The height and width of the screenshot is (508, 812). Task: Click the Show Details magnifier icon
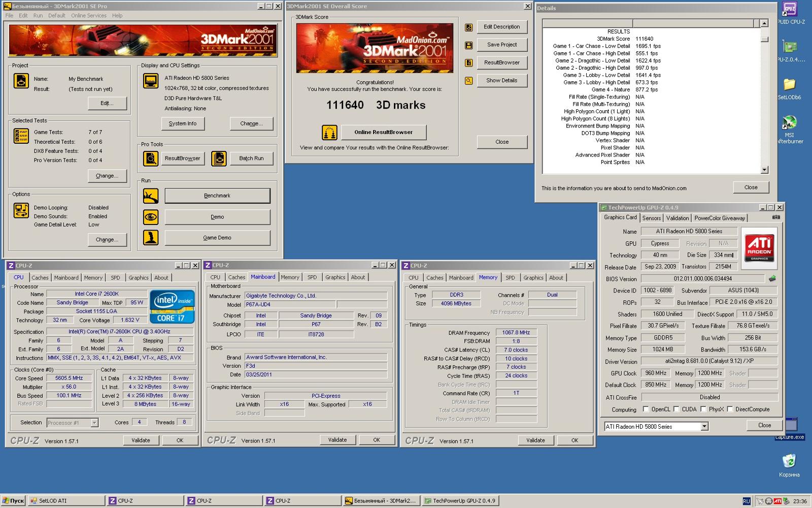(x=469, y=81)
